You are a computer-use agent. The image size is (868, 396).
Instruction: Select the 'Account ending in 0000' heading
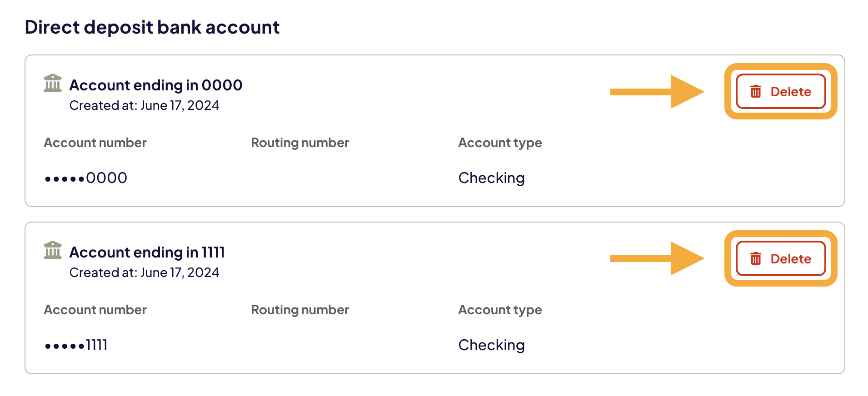point(155,85)
